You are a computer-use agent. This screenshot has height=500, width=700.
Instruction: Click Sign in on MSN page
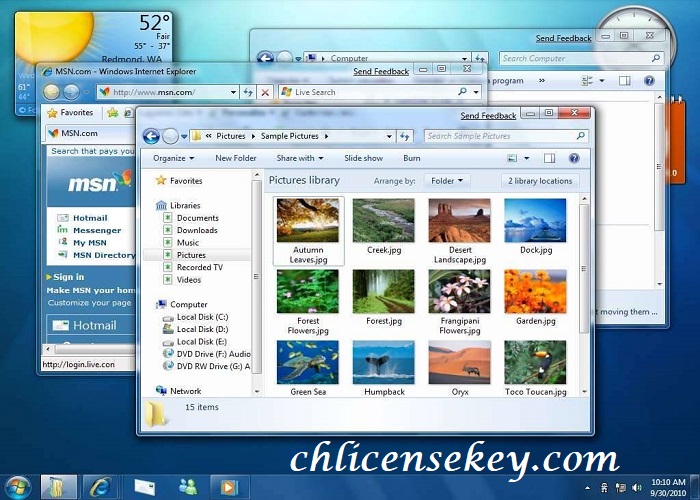(x=68, y=277)
